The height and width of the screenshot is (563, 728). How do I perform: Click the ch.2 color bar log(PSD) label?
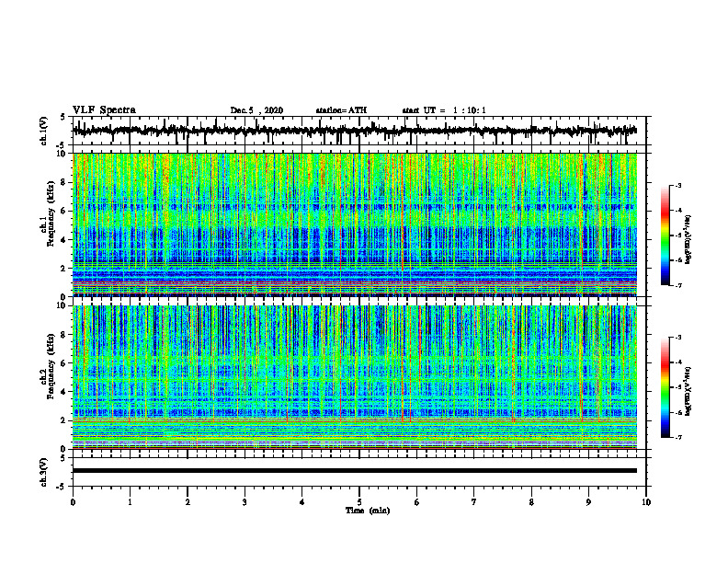[688, 391]
